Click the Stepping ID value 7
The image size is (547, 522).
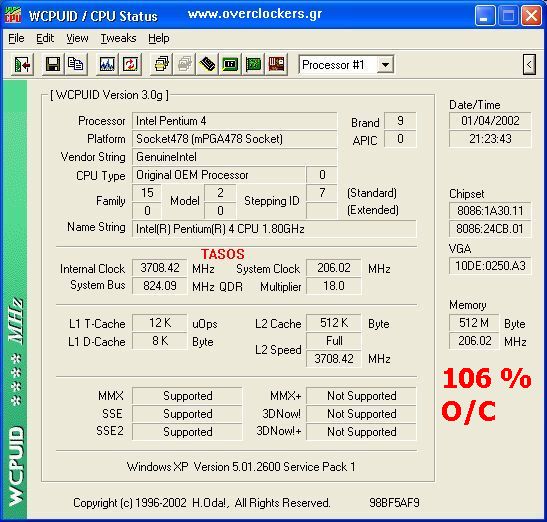pyautogui.click(x=322, y=193)
